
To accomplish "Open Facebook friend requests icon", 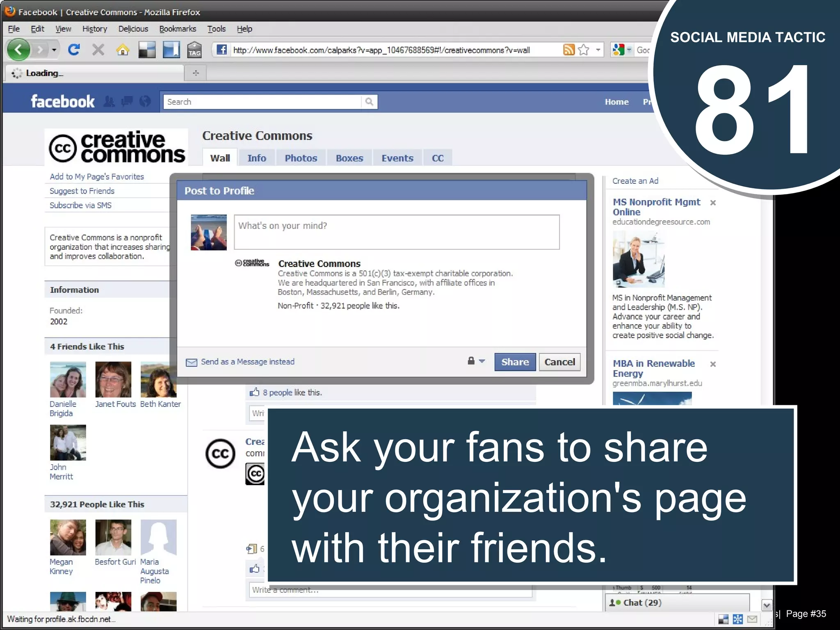I will coord(109,101).
